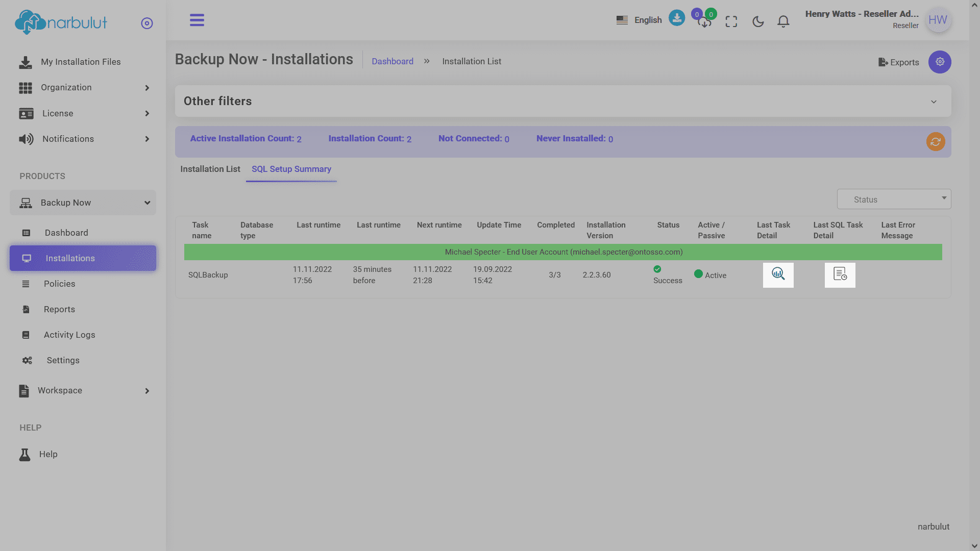Select Installations in the sidebar

83,258
